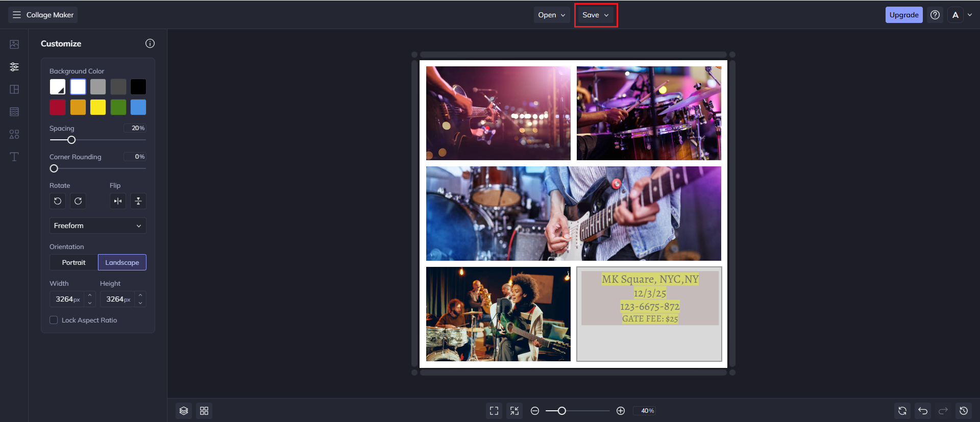Open the Patterns sidebar panel

click(14, 112)
